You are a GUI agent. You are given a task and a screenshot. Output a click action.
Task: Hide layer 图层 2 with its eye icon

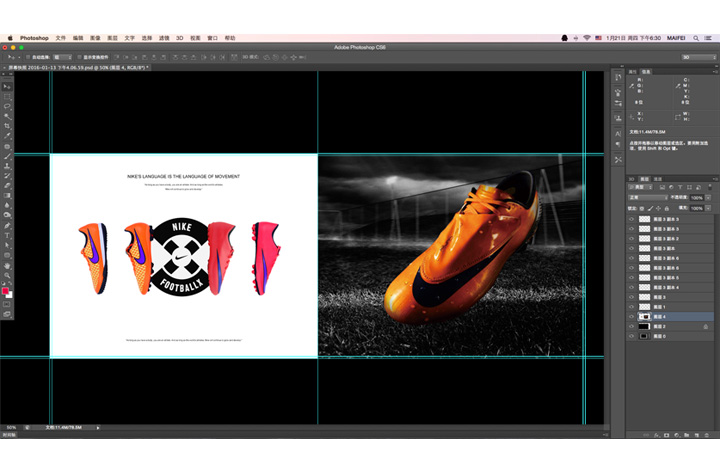(x=631, y=326)
